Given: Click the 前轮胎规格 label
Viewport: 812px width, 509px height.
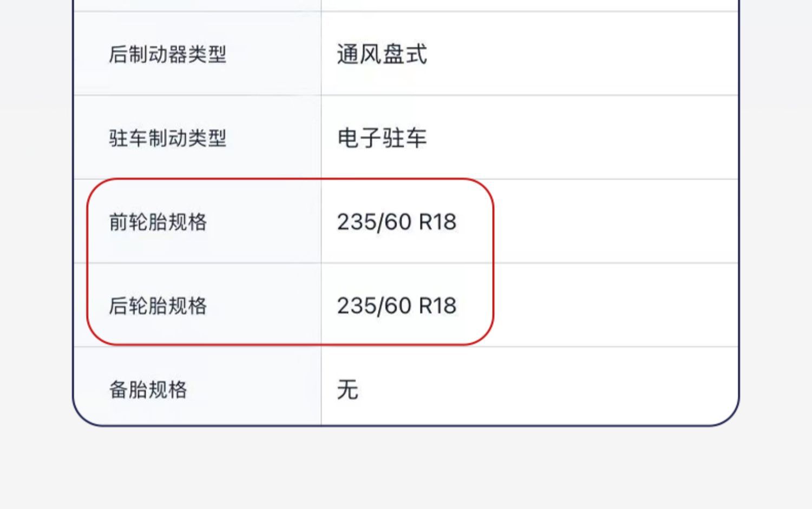Looking at the screenshot, I should pyautogui.click(x=158, y=222).
